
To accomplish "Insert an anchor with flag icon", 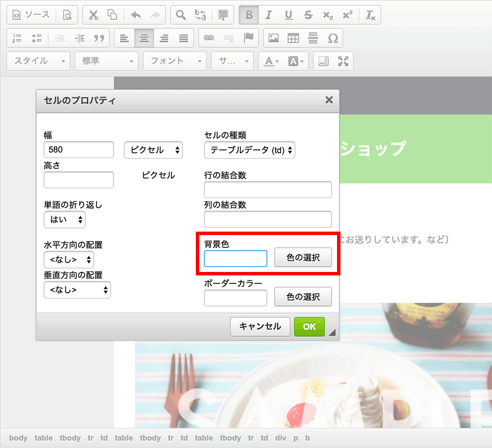I will click(248, 38).
